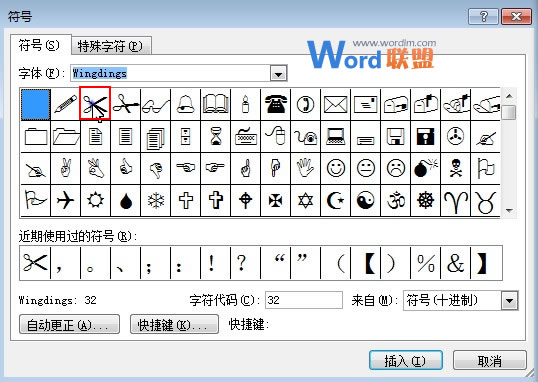Choose the smiley face symbol

[335, 169]
